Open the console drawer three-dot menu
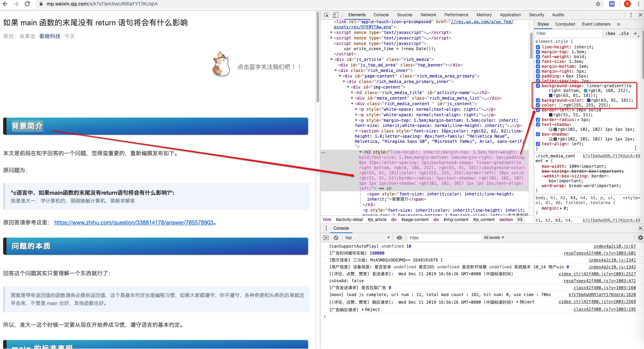Screen dimensions: 644x349 [x=326, y=228]
